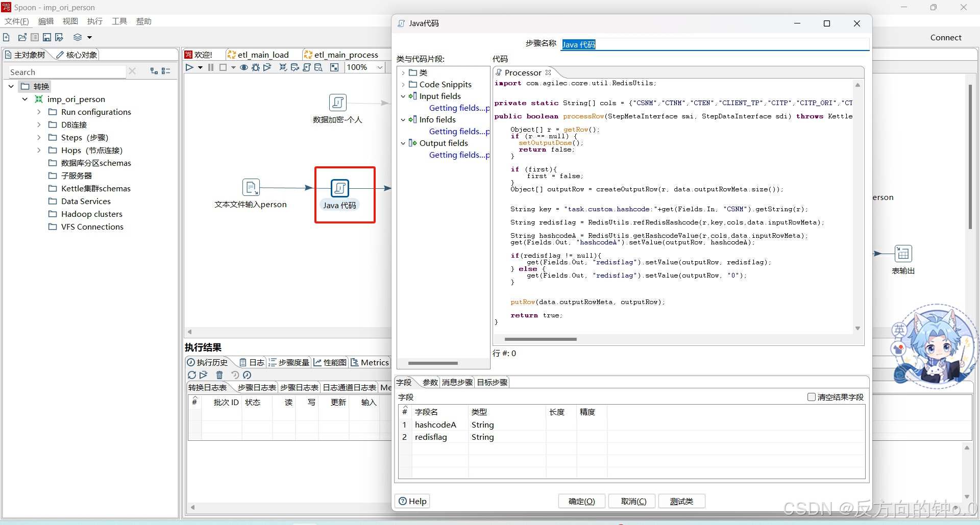Expand the Hops (节点连接) folder
The image size is (980, 525).
pyautogui.click(x=39, y=150)
